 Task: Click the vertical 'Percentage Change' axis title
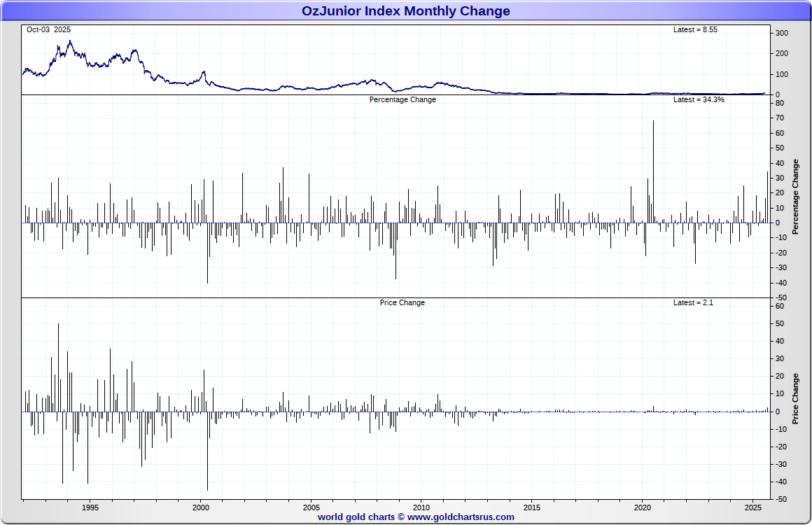(x=795, y=197)
